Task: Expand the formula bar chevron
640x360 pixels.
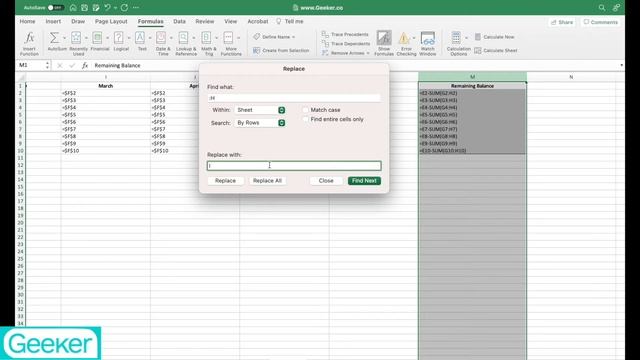Action: (621, 65)
